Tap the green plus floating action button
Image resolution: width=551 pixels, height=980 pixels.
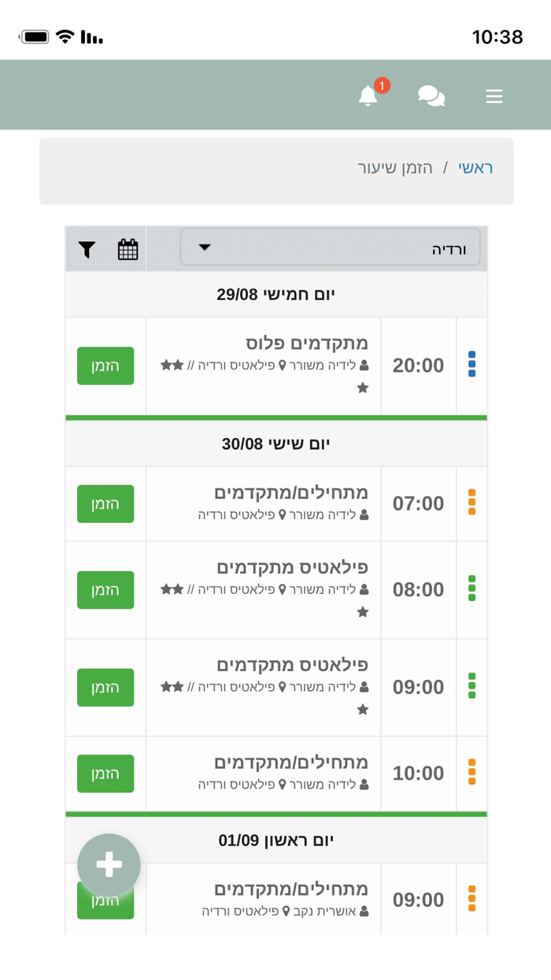tap(109, 864)
